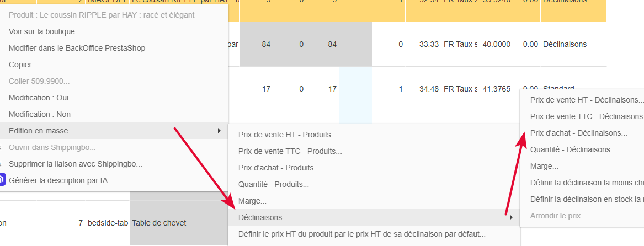Choose Générer la description par IA
The height and width of the screenshot is (246, 644).
click(x=58, y=180)
